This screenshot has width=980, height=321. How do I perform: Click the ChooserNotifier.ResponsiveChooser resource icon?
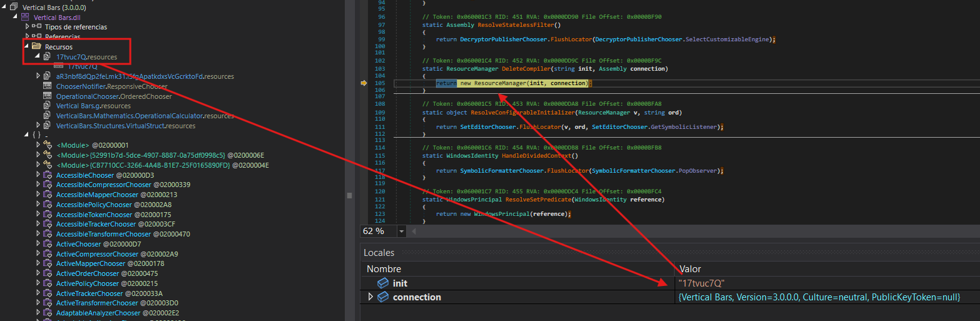[x=47, y=86]
